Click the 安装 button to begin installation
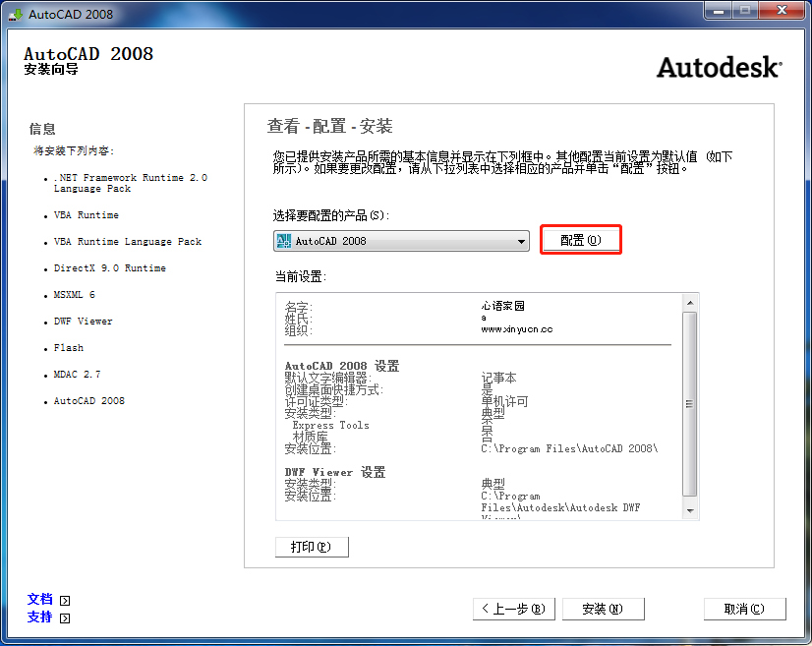 click(x=603, y=609)
